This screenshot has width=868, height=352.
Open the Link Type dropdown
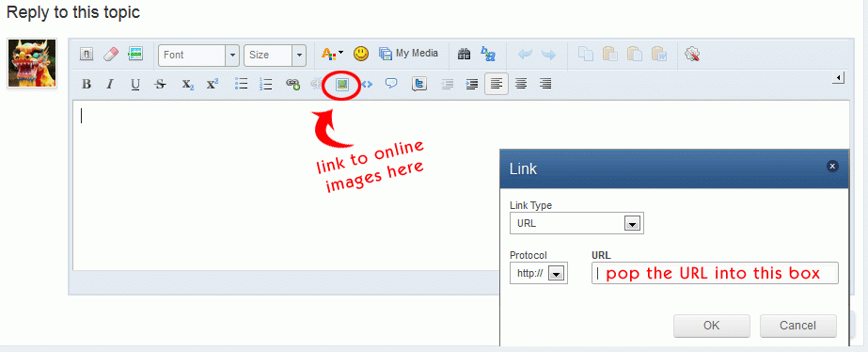(x=576, y=223)
